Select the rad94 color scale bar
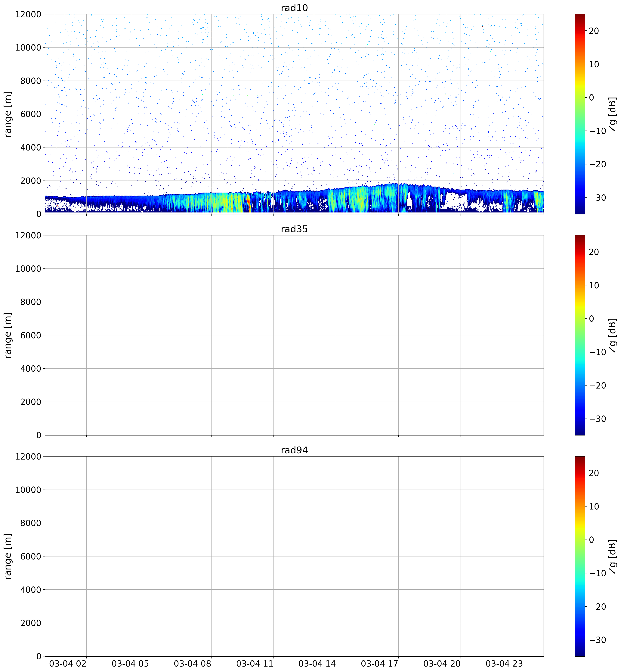 580,556
